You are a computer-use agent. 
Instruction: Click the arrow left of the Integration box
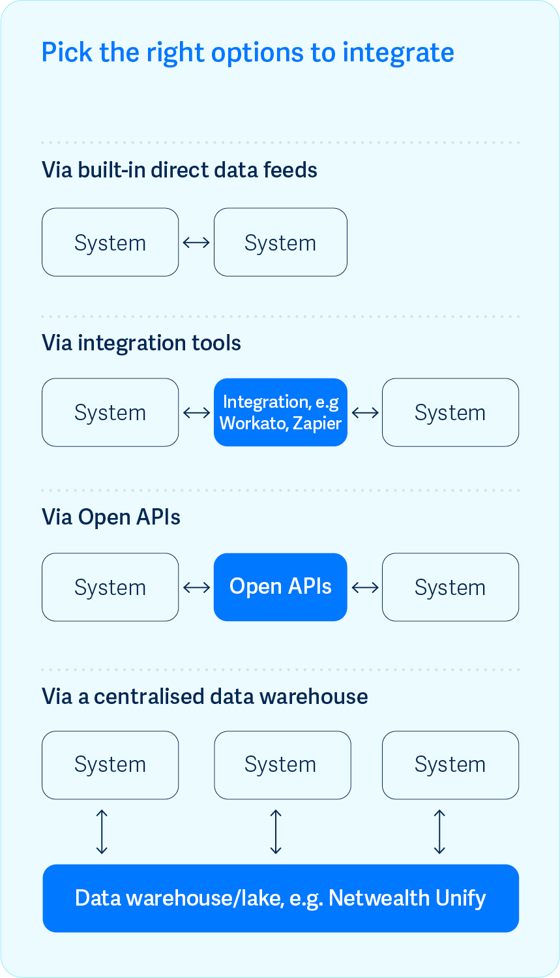196,412
